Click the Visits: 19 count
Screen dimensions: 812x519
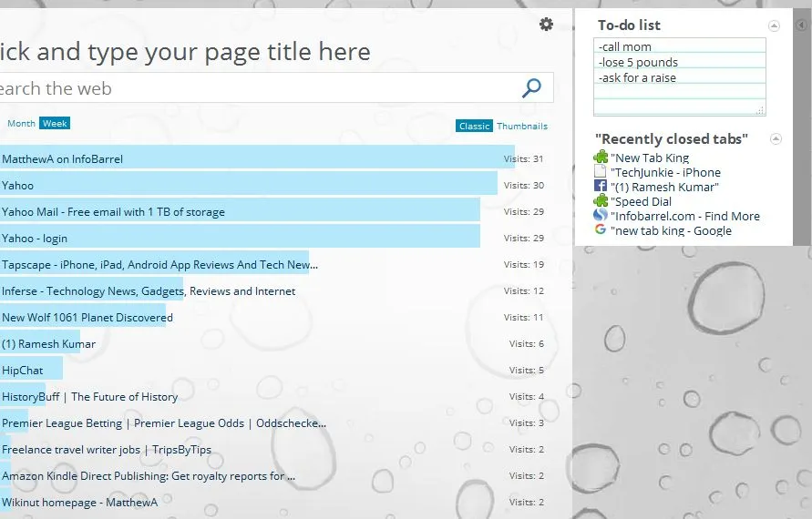523,264
